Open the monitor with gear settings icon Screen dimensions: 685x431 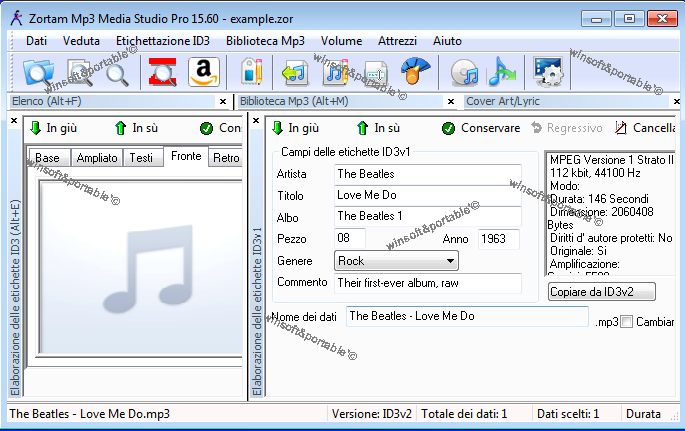point(548,72)
